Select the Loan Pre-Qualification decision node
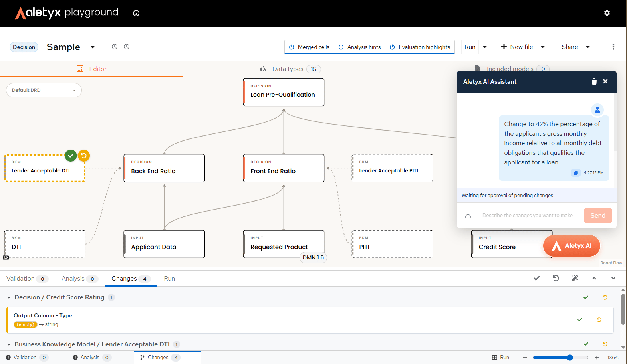This screenshot has height=364, width=627. coord(284,92)
